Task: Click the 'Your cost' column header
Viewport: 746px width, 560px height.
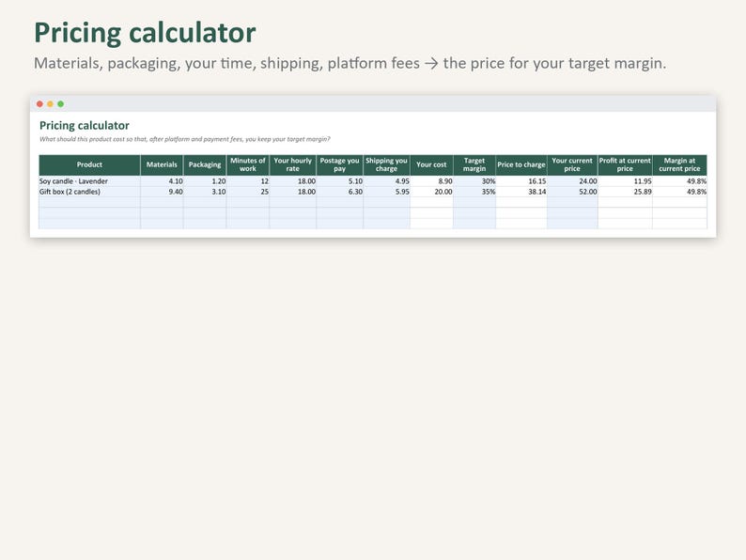Action: 431,164
